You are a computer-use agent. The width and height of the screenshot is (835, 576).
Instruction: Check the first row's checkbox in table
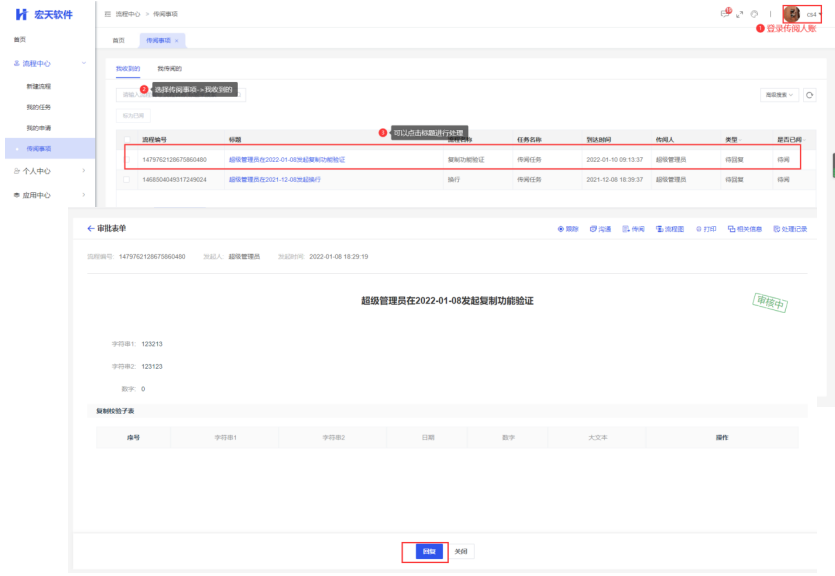(127, 159)
